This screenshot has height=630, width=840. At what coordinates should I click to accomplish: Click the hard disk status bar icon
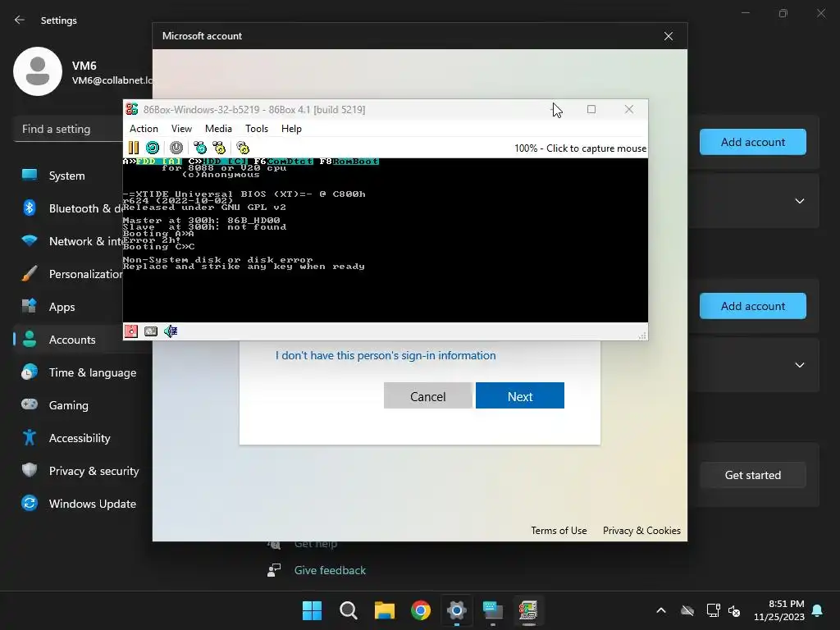pyautogui.click(x=151, y=331)
